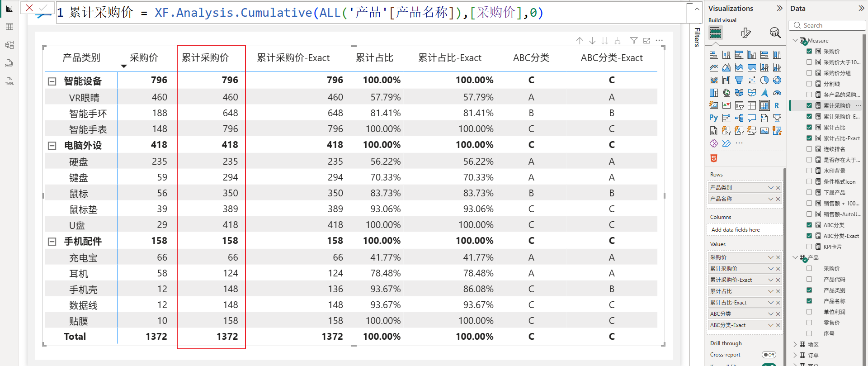Commit the formula with the checkmark icon

coord(43,8)
